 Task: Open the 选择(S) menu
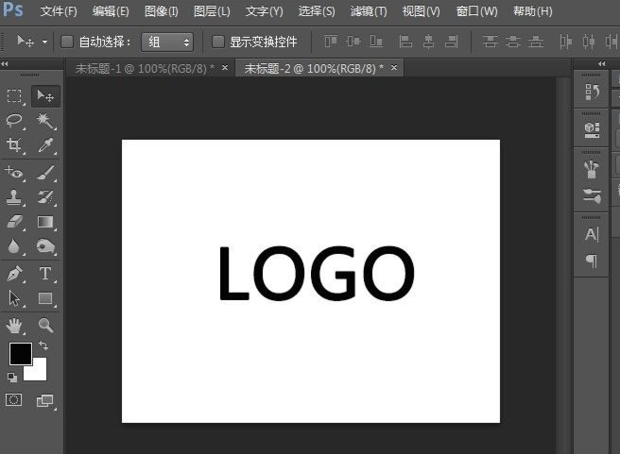click(x=316, y=11)
